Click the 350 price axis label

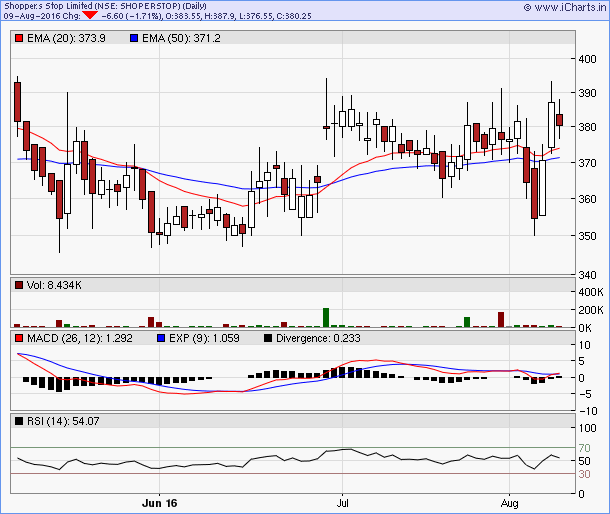[x=587, y=236]
